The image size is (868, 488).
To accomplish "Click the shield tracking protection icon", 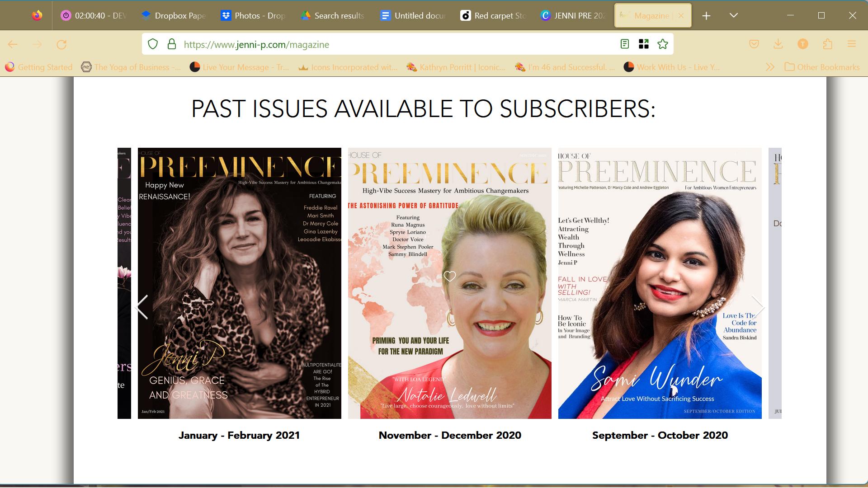I will (x=153, y=44).
